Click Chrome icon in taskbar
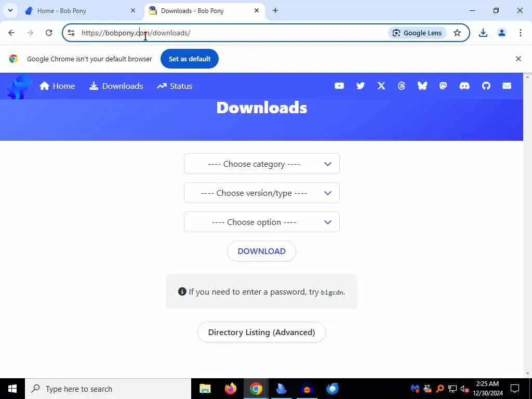 tap(256, 389)
